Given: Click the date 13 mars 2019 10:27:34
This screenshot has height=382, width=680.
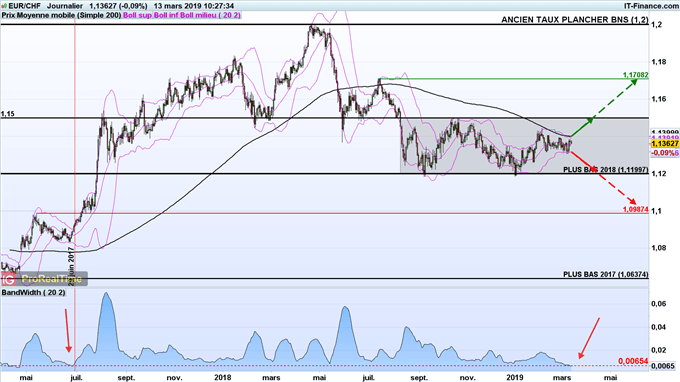Looking at the screenshot, I should pyautogui.click(x=194, y=6).
